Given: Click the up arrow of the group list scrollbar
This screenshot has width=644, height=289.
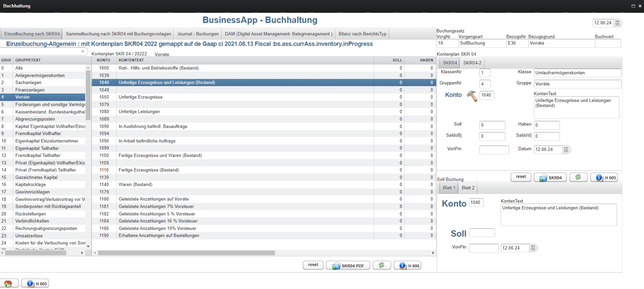Looking at the screenshot, I should coord(88,68).
